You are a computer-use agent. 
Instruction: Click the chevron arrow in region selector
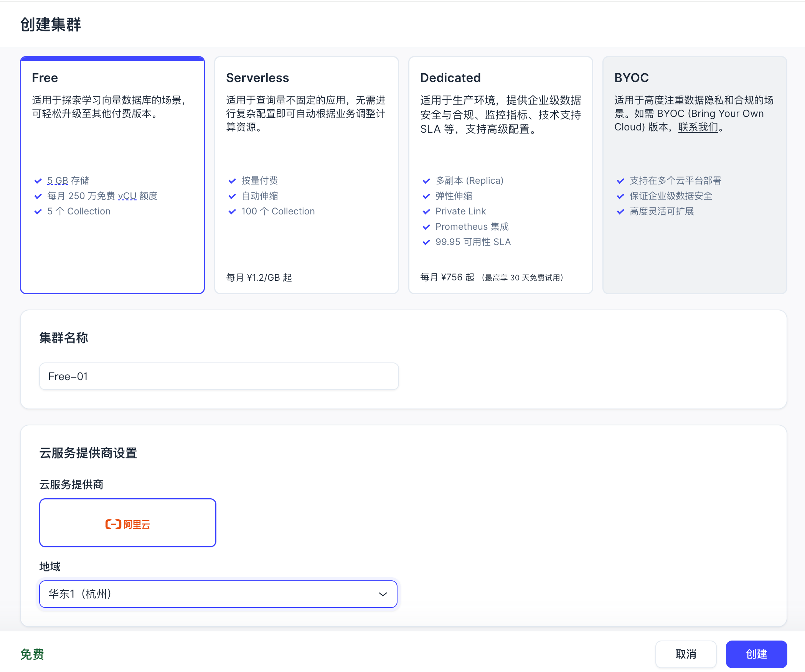click(x=383, y=594)
